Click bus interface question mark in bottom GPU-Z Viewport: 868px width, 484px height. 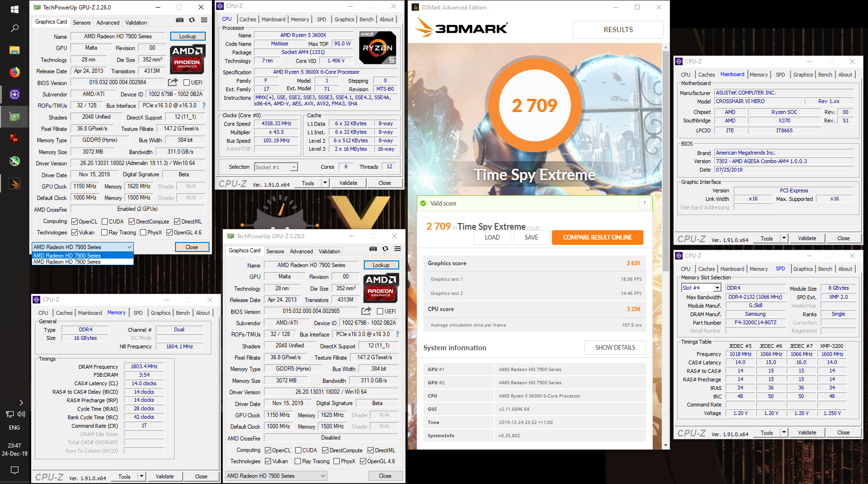[x=397, y=334]
